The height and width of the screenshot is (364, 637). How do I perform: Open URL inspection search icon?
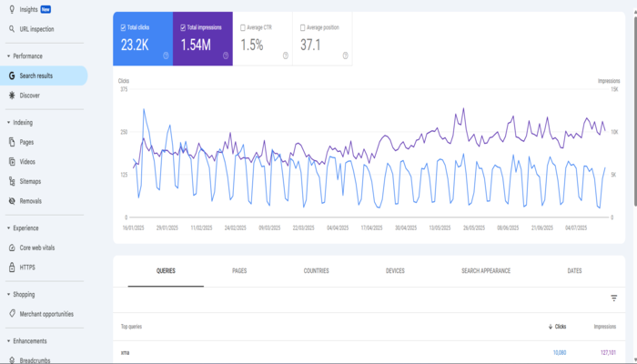11,29
